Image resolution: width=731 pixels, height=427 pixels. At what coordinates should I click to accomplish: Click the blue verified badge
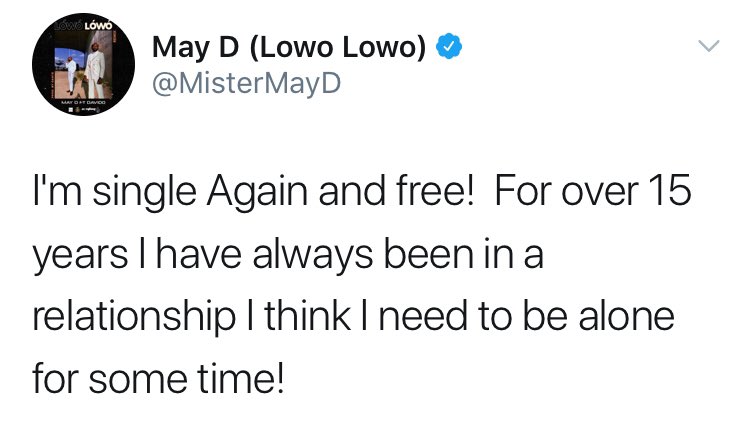[x=451, y=46]
